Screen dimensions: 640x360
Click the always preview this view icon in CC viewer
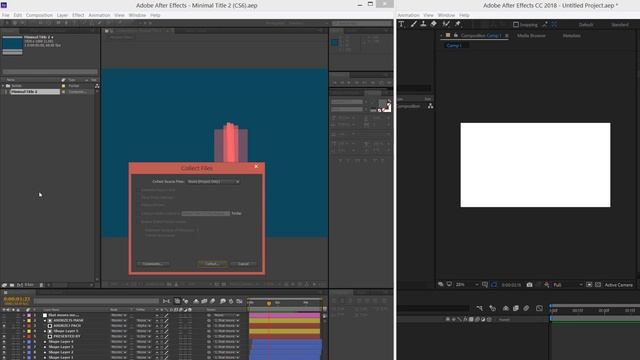(x=441, y=285)
